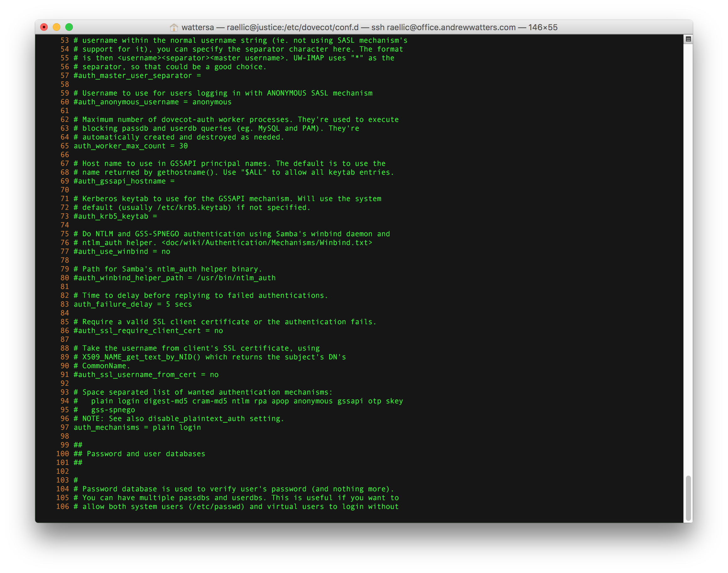728x573 pixels.
Task: Click '#auth_master_user_separator =' line 57
Action: point(137,75)
